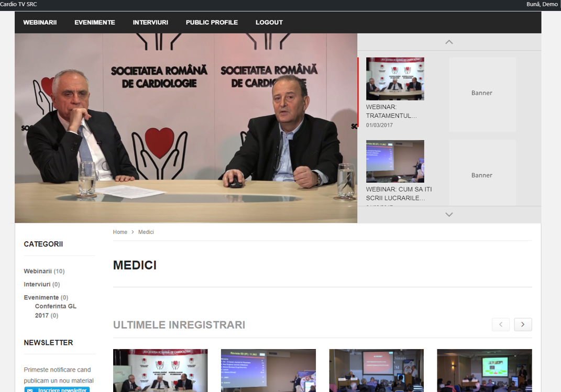The height and width of the screenshot is (392, 561).
Task: Click the MEDICI page heading
Action: tap(135, 265)
